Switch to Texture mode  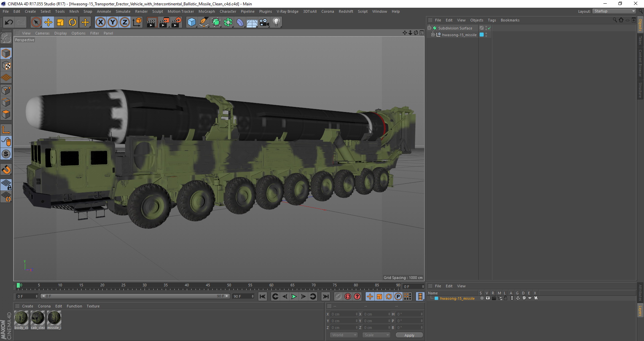tap(6, 66)
